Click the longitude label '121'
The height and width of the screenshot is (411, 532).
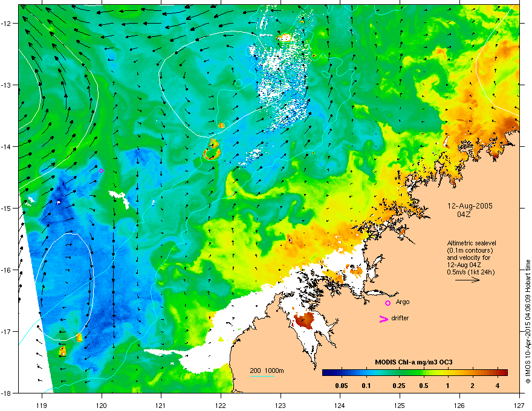161,405
